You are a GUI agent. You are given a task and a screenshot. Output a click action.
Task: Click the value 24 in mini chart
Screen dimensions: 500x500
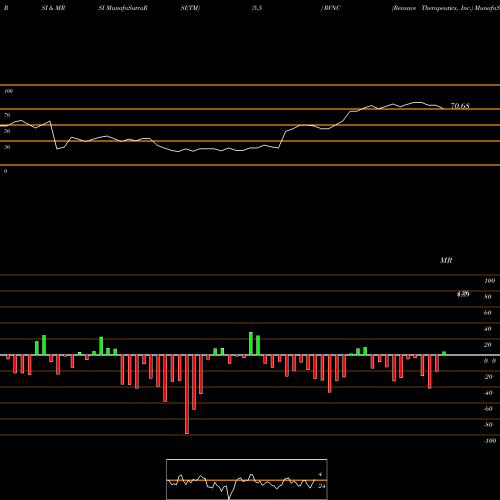coord(321,486)
